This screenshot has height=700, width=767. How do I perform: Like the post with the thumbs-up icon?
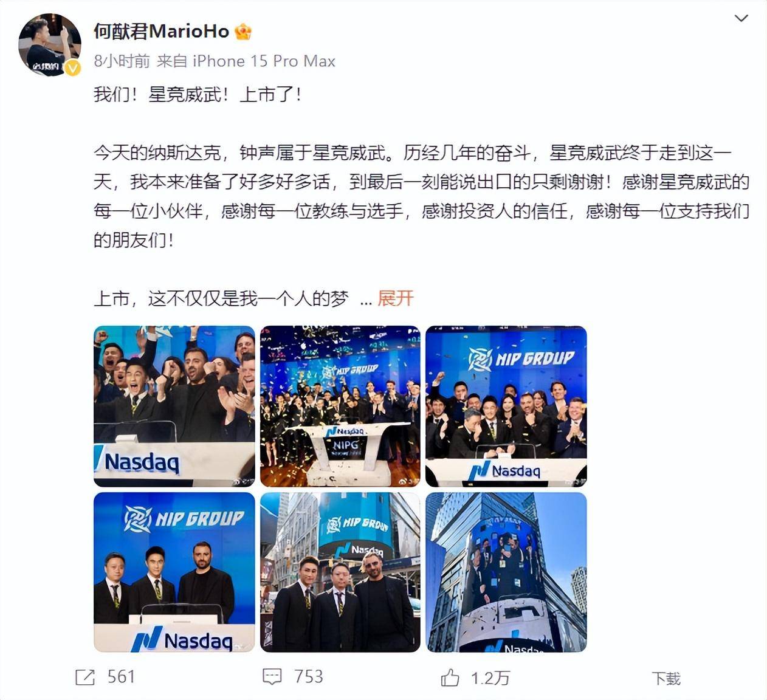click(x=450, y=678)
